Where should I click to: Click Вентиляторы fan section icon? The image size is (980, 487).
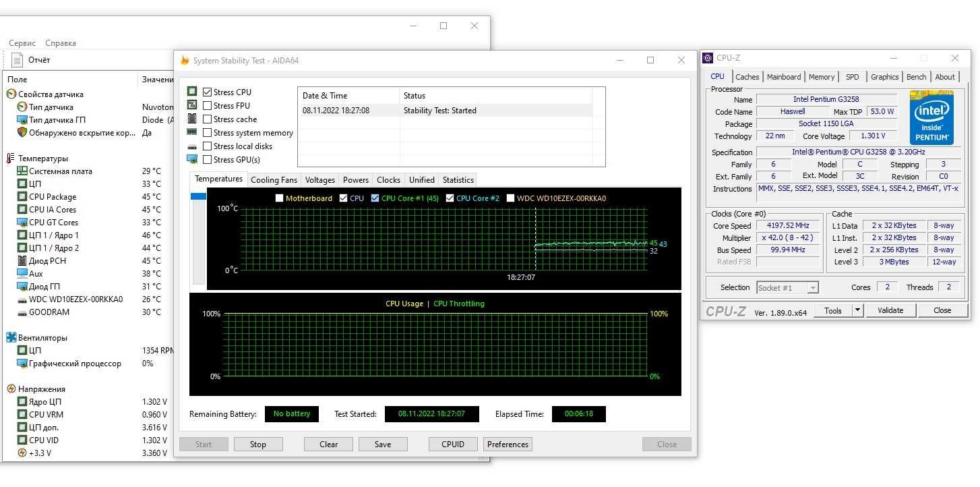click(x=11, y=338)
